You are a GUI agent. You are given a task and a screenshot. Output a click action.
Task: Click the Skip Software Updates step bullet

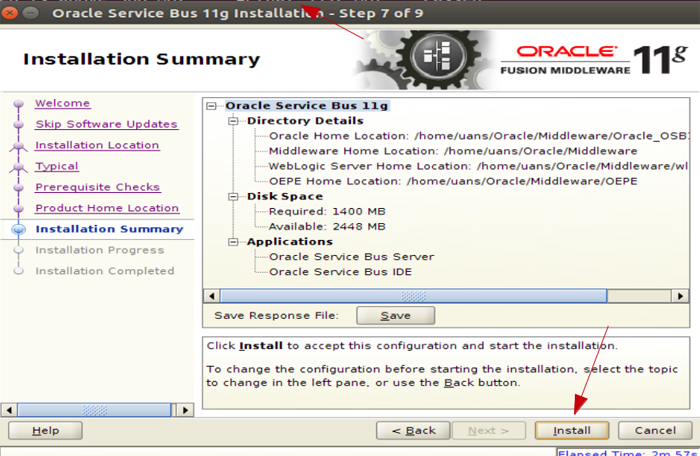[18, 125]
